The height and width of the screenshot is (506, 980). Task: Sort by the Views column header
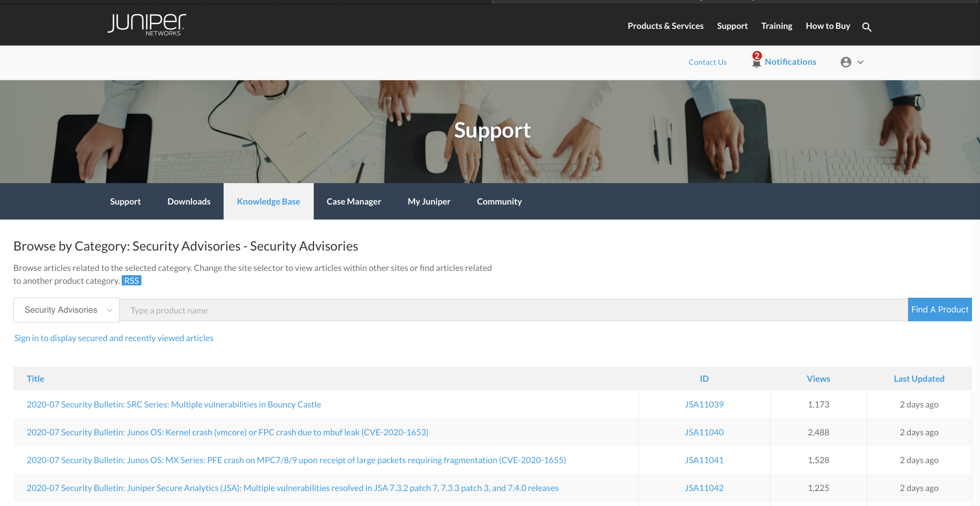coord(818,379)
